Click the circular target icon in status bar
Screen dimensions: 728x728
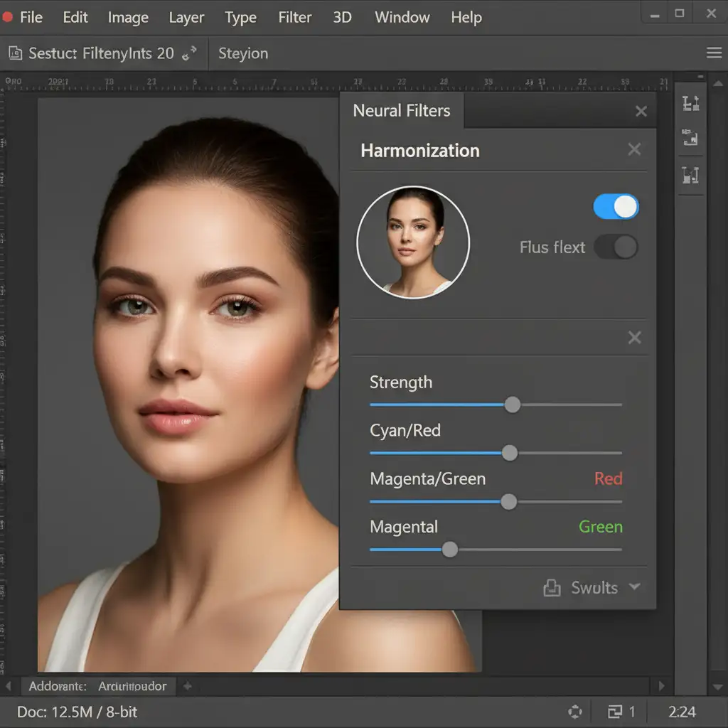(x=575, y=712)
